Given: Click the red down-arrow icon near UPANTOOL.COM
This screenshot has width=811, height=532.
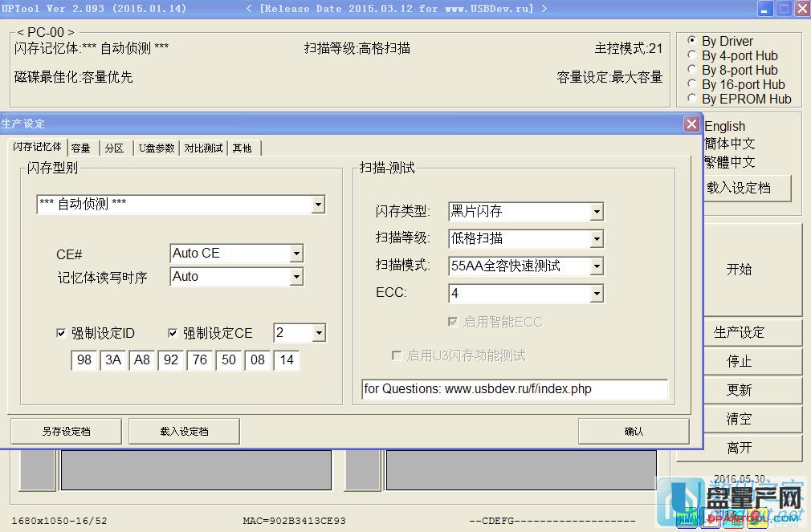Looking at the screenshot, I should pyautogui.click(x=710, y=518).
